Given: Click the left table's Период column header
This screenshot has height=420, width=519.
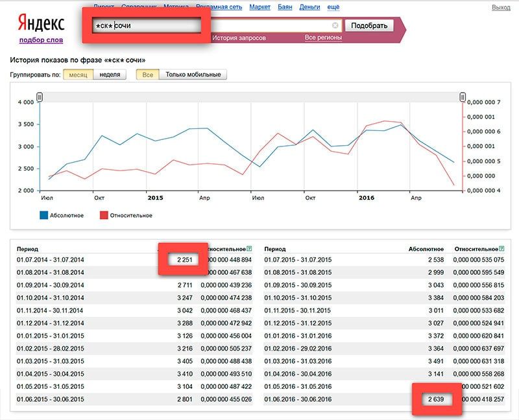Looking at the screenshot, I should tap(27, 249).
